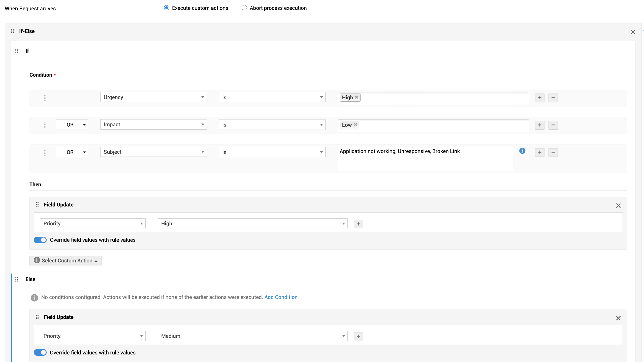Click into the Subject value text area
Screen dimensions: 644x362
tap(425, 159)
